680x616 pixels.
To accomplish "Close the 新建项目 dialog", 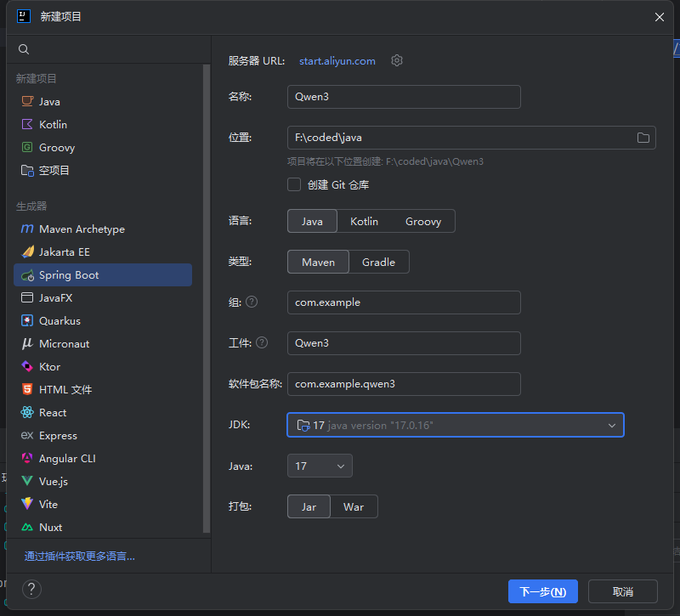I will pyautogui.click(x=660, y=17).
